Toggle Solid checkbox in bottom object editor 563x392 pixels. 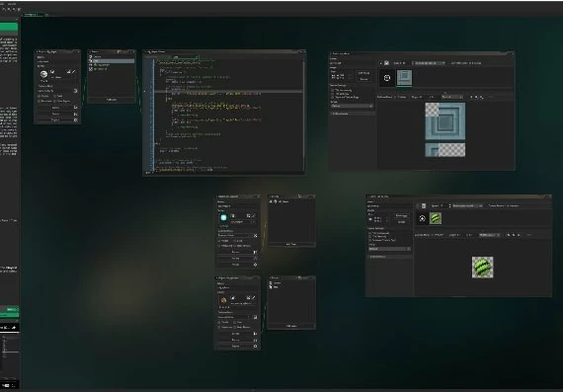click(234, 322)
